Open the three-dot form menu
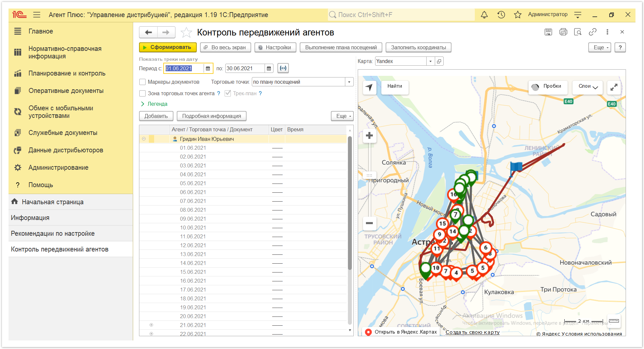Image resolution: width=644 pixels, height=349 pixels. tap(607, 32)
